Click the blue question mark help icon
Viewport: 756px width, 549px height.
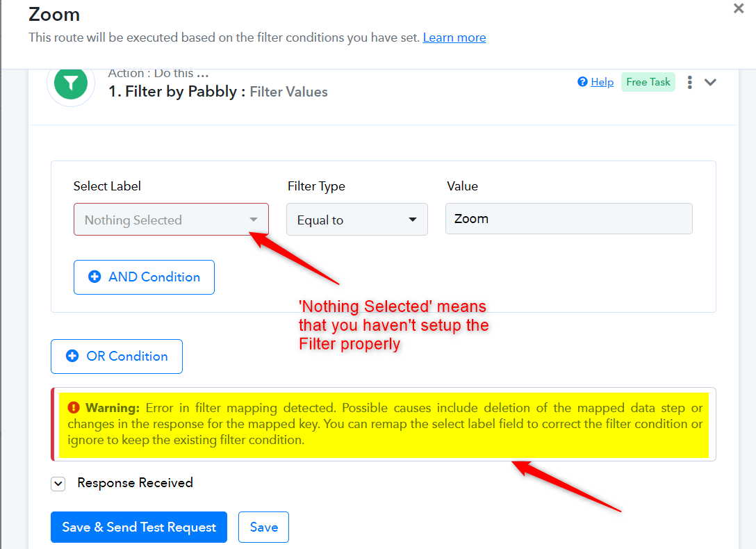[582, 82]
